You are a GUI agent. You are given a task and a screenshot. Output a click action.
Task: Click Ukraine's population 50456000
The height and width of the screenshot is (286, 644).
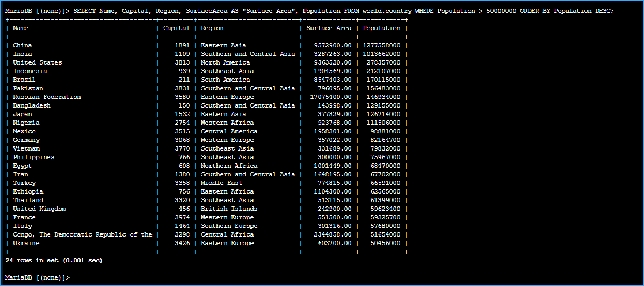pos(386,244)
